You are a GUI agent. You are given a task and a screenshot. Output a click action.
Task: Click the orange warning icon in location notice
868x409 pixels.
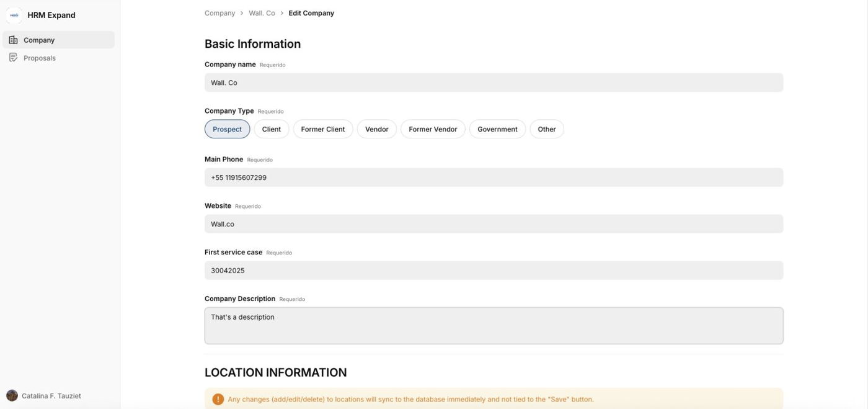tap(218, 399)
